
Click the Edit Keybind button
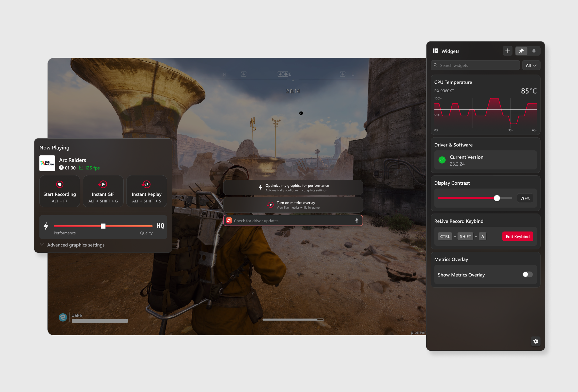click(517, 236)
